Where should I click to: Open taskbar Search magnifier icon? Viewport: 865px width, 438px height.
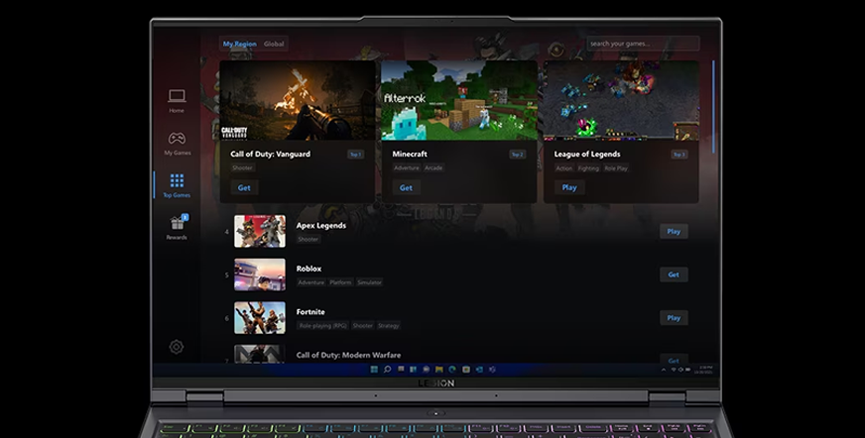(x=387, y=370)
